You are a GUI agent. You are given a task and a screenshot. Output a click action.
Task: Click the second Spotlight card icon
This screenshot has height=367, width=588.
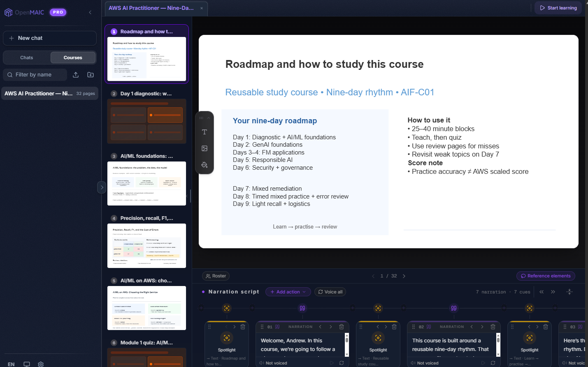click(x=378, y=338)
